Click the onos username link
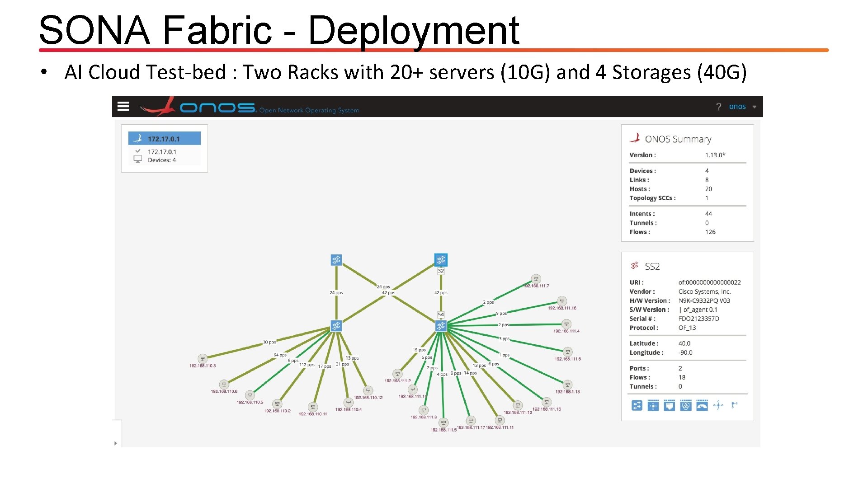The height and width of the screenshot is (488, 868). pos(737,107)
